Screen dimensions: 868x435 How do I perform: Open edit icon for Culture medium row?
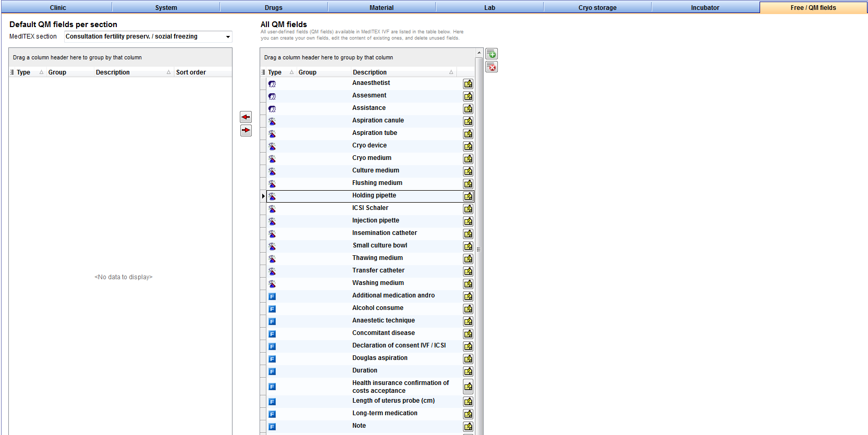click(x=468, y=171)
